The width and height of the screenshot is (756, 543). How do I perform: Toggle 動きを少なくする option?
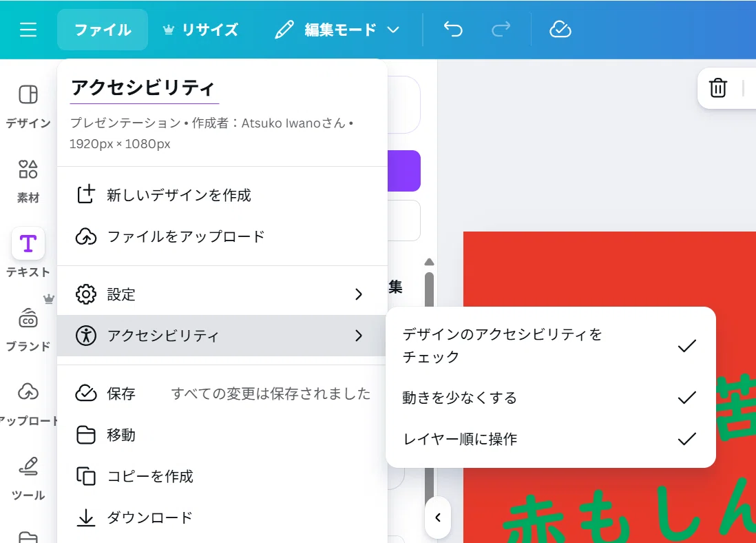click(x=551, y=398)
